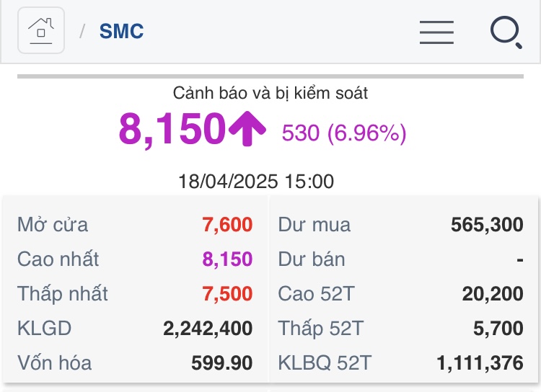Click the gray progress bar under header
The image size is (541, 392).
pyautogui.click(x=270, y=76)
